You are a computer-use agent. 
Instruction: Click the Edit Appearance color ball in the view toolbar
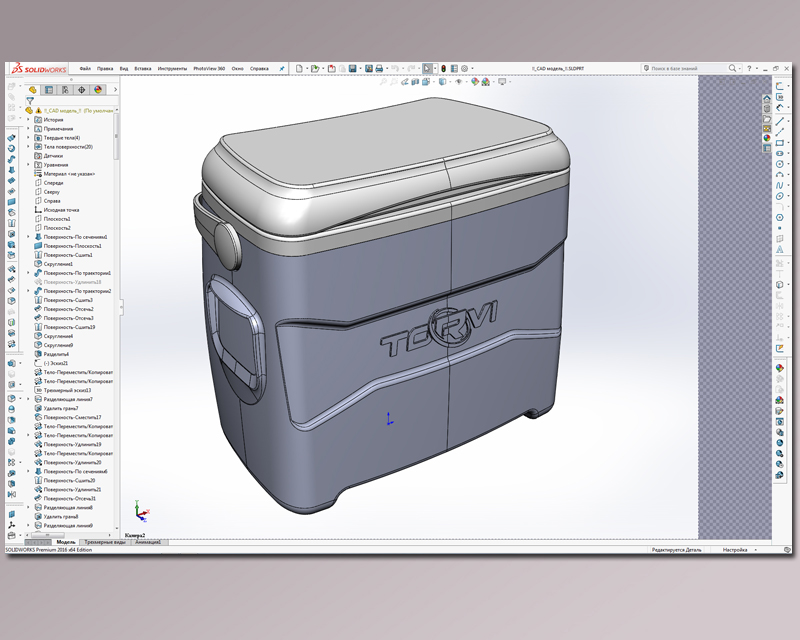tap(475, 82)
